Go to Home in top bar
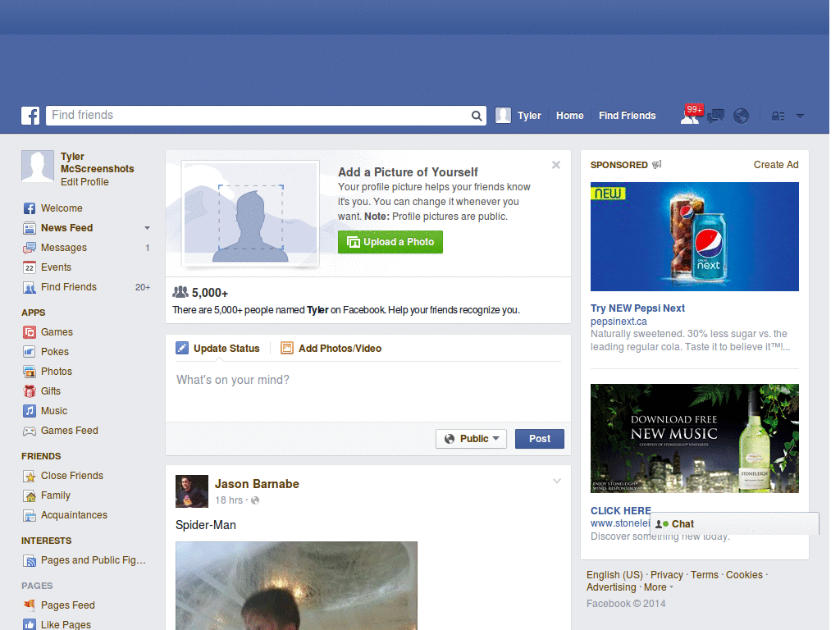 [x=569, y=116]
